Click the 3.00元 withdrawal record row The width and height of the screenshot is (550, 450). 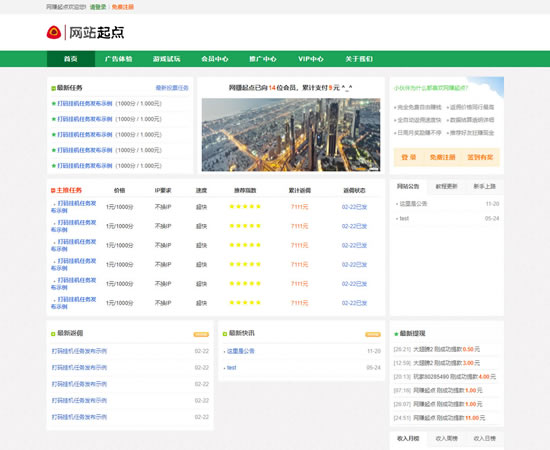coord(447,363)
